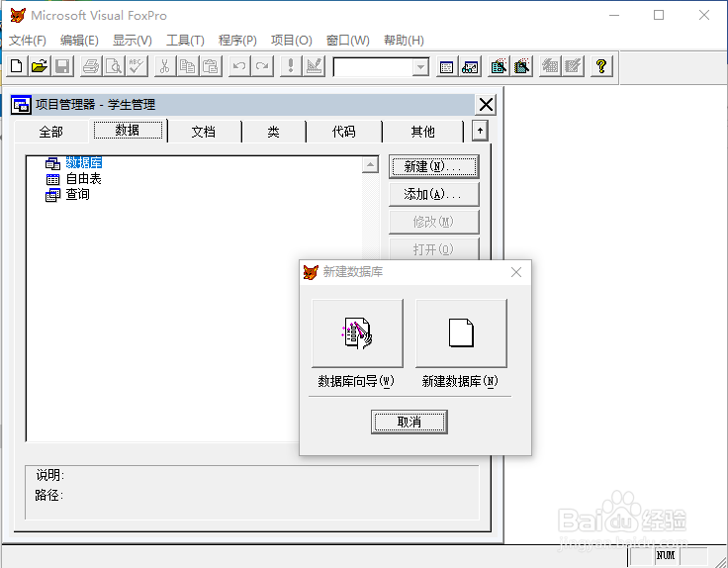Click the 添加(A)... button

pos(433,194)
